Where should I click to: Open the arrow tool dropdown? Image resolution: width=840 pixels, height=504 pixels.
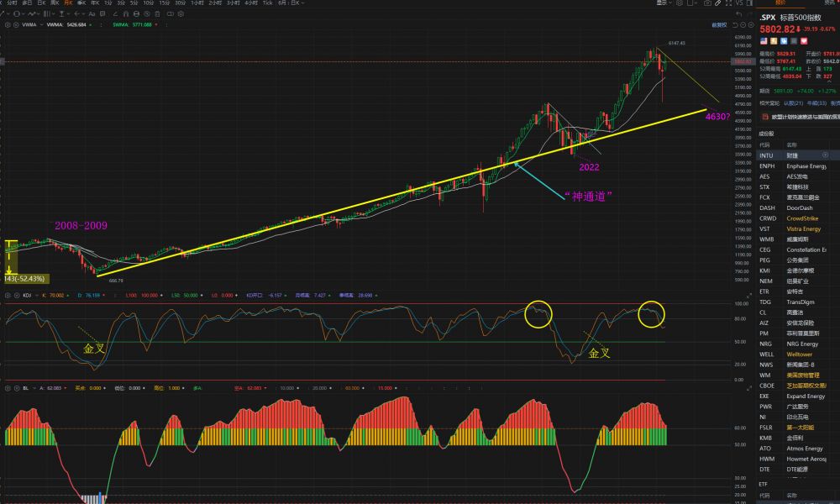[x=84, y=14]
